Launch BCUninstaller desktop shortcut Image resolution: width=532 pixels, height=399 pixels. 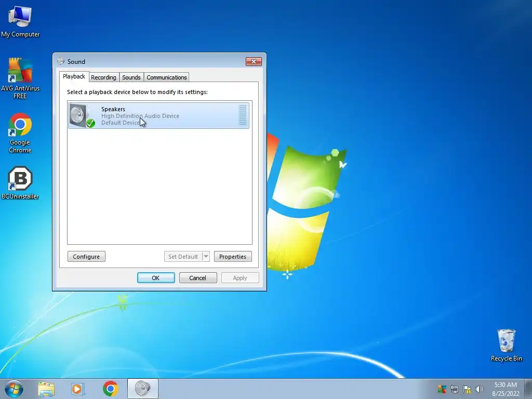(x=20, y=183)
